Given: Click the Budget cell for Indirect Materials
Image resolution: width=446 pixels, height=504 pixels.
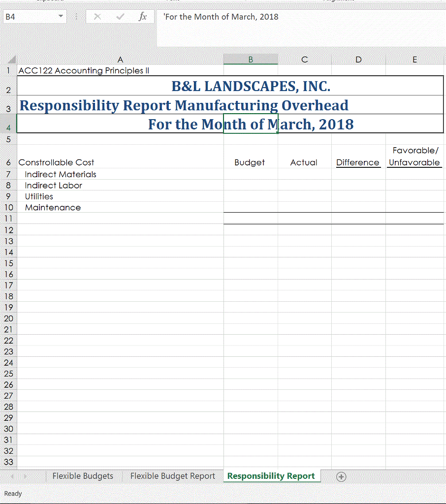Looking at the screenshot, I should point(251,174).
